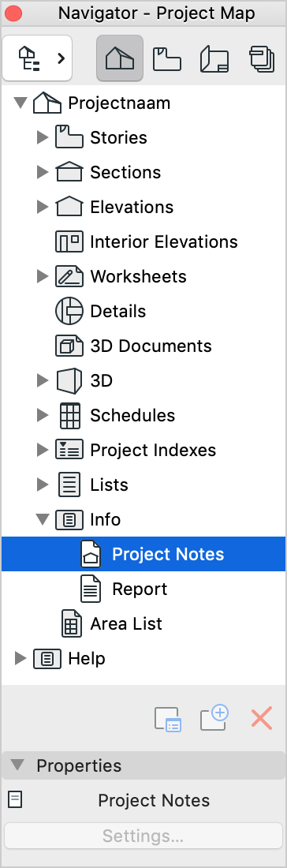This screenshot has height=868, width=287.
Task: Expand the Schedules tree node
Action: [x=43, y=415]
